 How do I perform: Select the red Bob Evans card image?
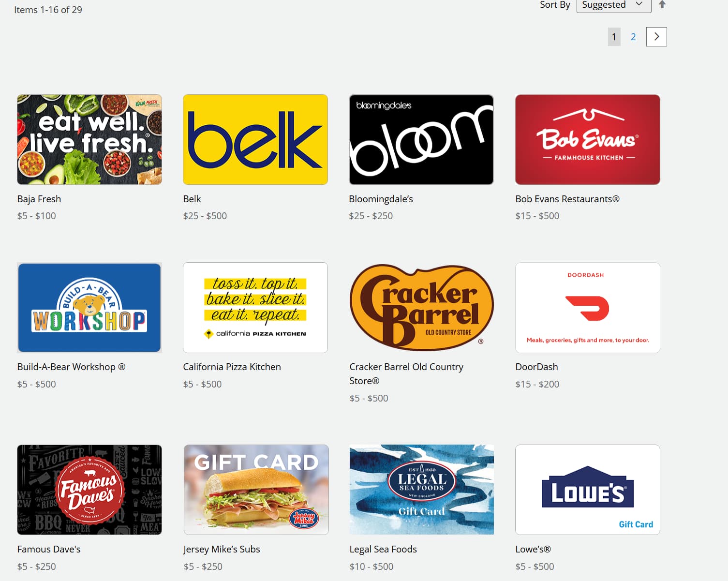tap(588, 139)
